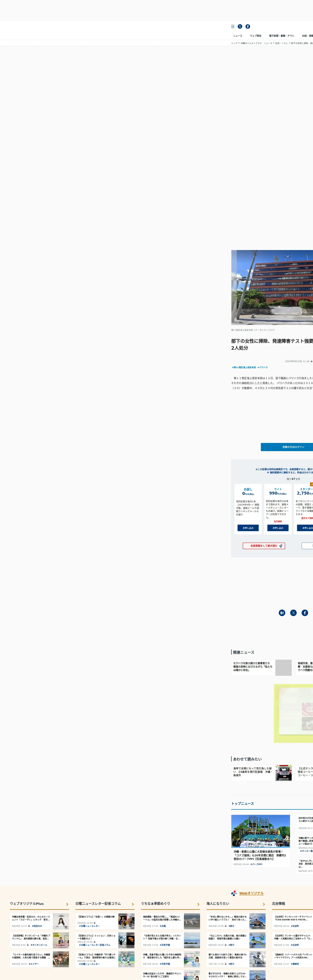Open the coast guard building photo
Image resolution: width=313 pixels, height=980 pixels.
pyautogui.click(x=272, y=287)
